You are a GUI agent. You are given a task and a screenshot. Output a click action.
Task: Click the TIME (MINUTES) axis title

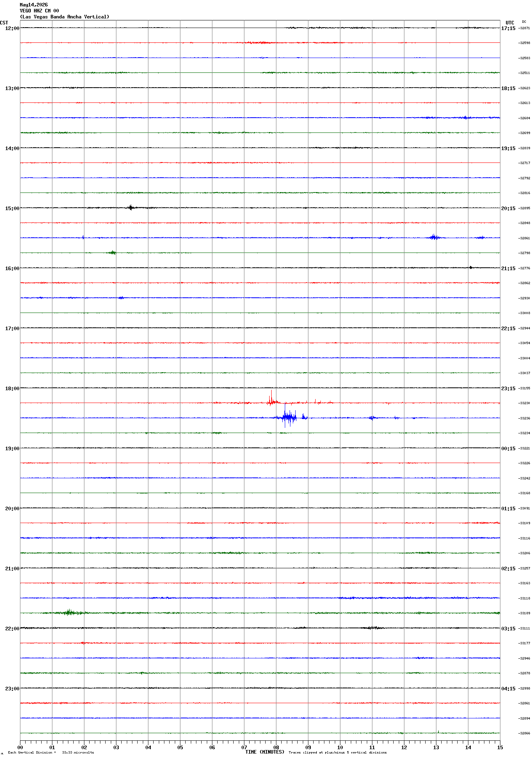(265, 752)
